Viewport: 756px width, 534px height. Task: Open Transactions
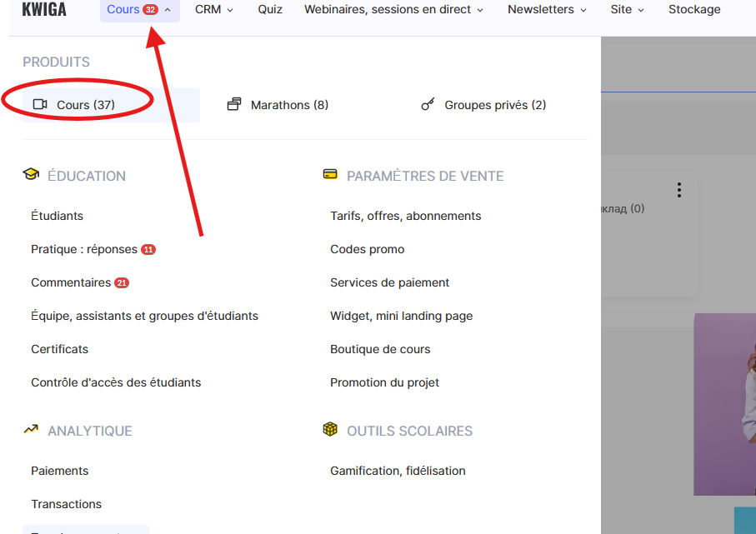click(x=66, y=504)
